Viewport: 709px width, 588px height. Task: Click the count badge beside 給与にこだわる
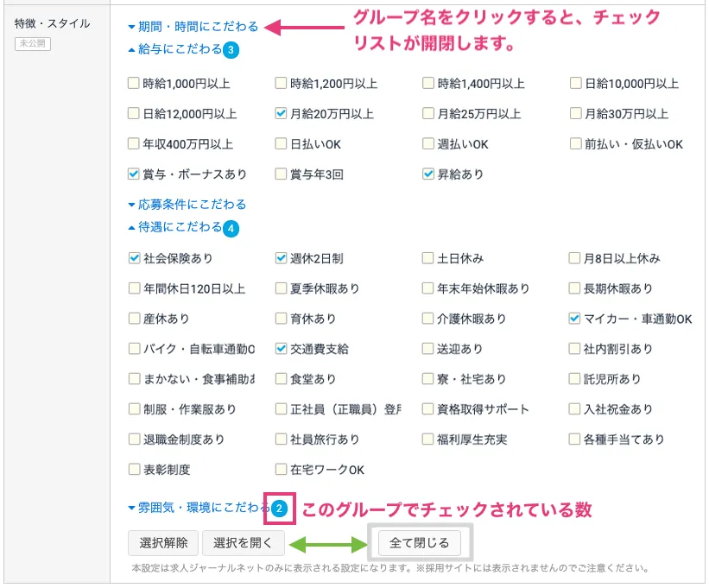(231, 51)
